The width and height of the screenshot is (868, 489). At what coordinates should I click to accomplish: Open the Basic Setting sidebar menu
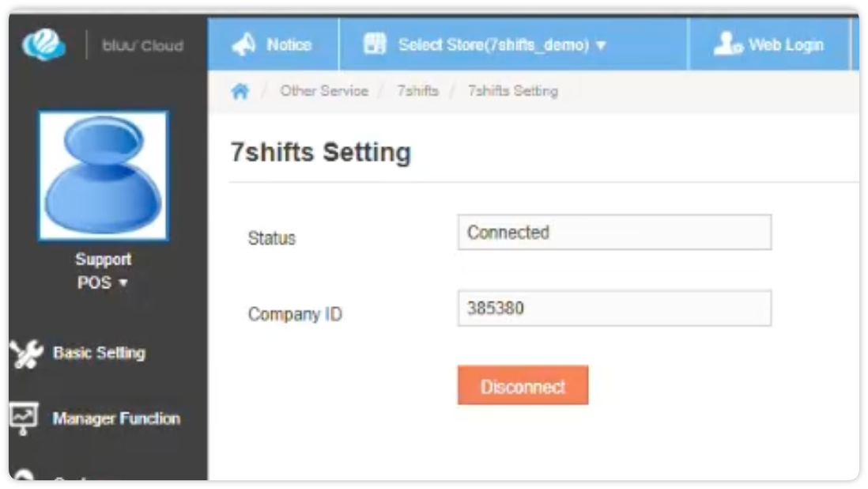tap(99, 353)
